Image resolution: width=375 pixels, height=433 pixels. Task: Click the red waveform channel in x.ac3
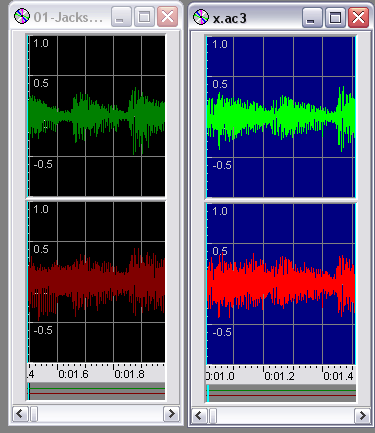[281, 284]
